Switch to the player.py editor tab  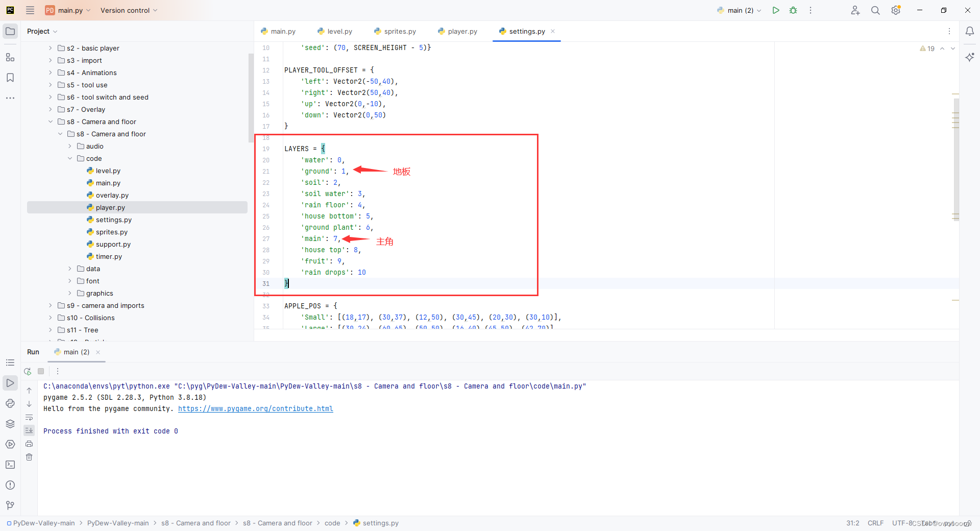click(458, 31)
